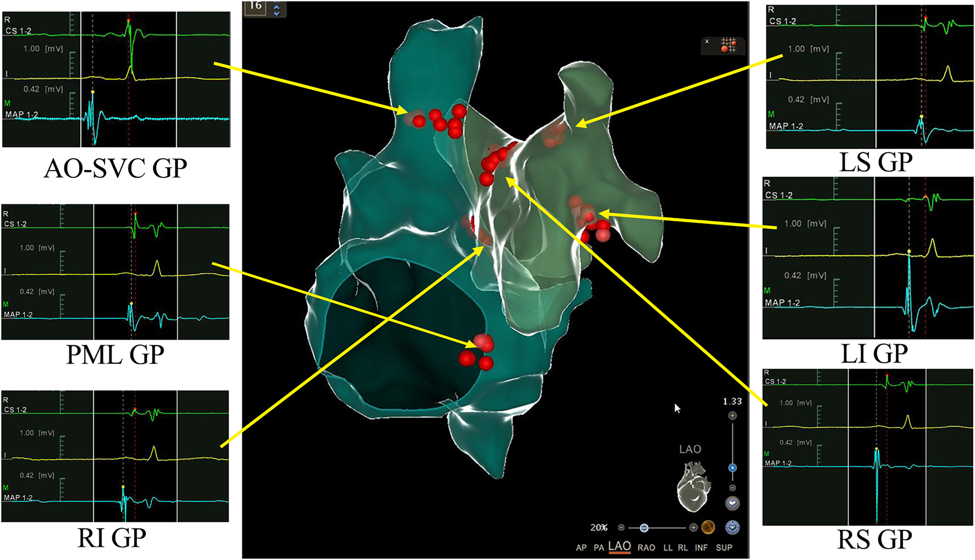Click zoom plus icon above vertical slider

point(732,416)
